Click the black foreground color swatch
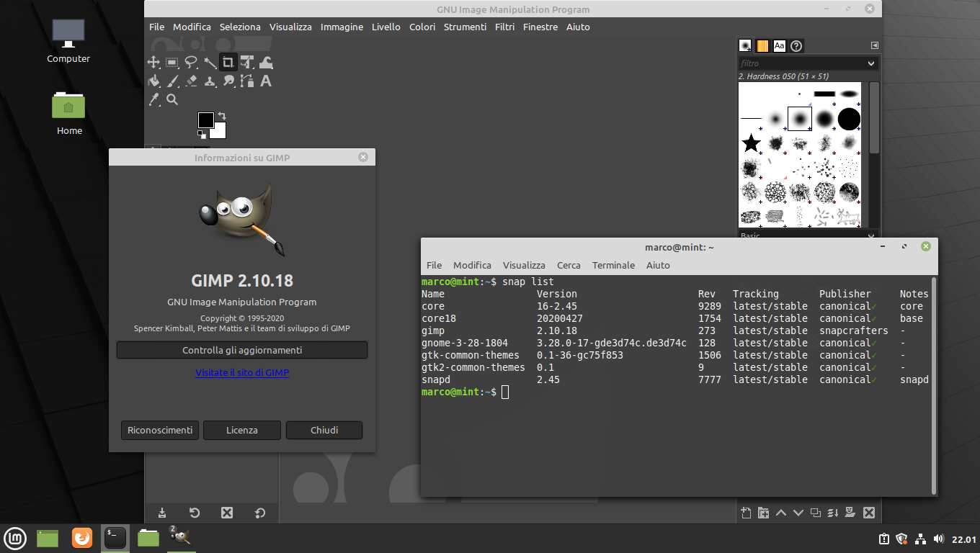980x553 pixels. point(206,120)
